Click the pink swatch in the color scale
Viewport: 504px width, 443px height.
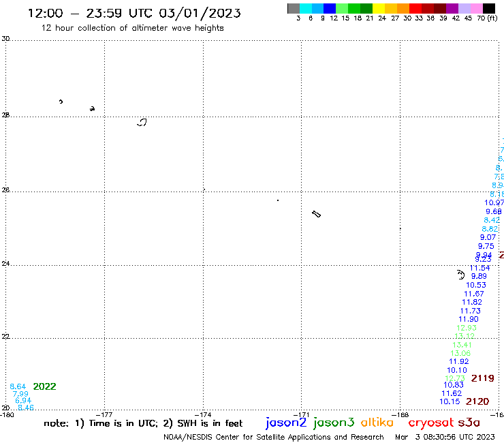pyautogui.click(x=477, y=8)
